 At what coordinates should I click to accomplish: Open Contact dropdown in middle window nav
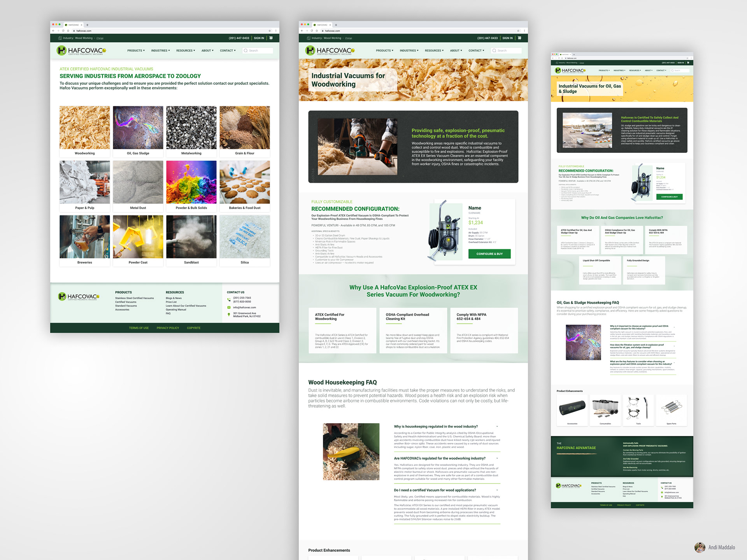(x=476, y=51)
